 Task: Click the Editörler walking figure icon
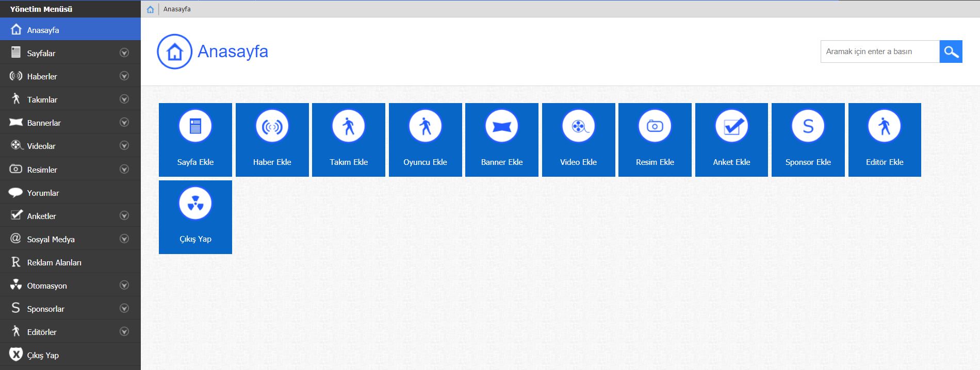[x=16, y=331]
